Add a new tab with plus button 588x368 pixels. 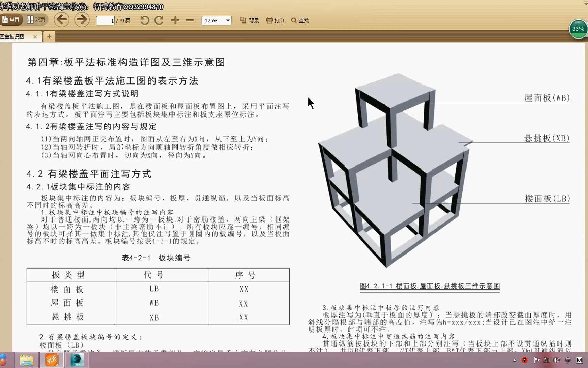pos(49,36)
